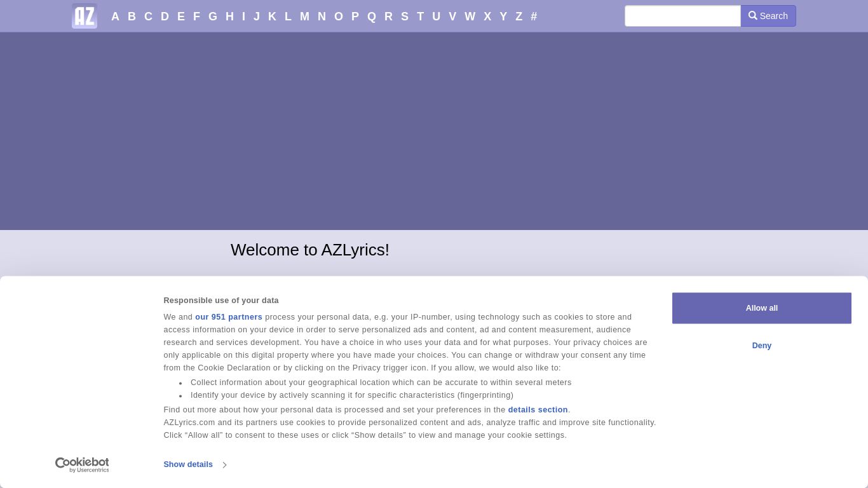Browse artists starting with W

(x=470, y=17)
